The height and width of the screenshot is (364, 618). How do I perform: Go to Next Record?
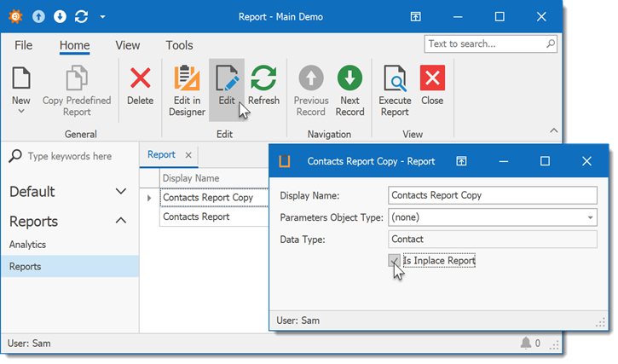tap(349, 90)
